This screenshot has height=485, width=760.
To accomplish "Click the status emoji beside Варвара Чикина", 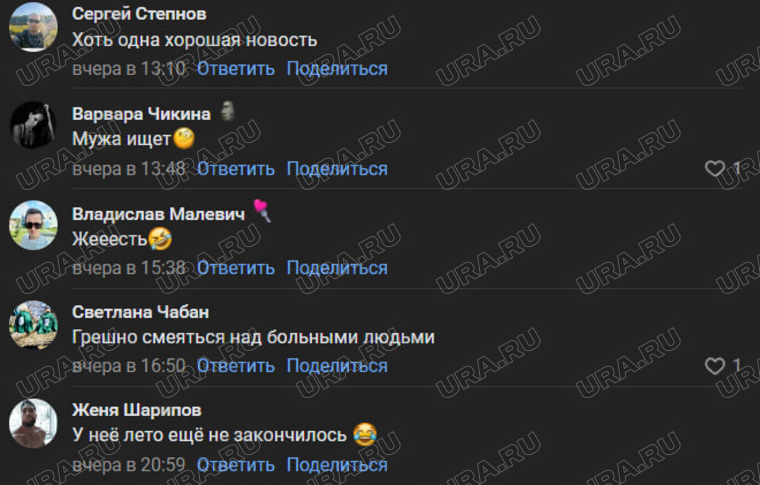I will click(x=228, y=111).
